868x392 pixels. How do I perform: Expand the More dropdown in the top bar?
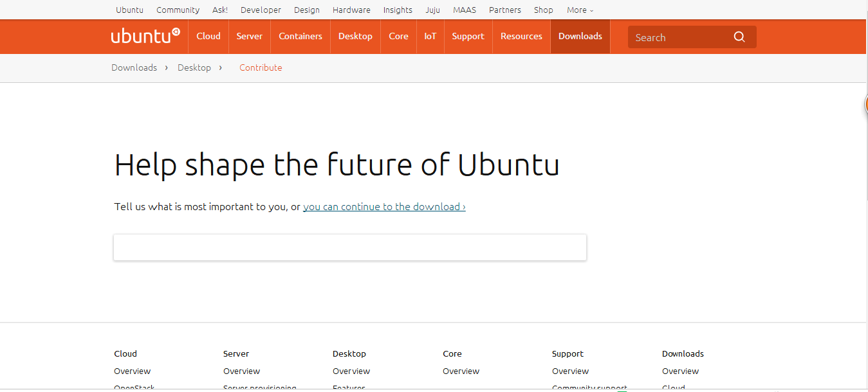pos(580,10)
